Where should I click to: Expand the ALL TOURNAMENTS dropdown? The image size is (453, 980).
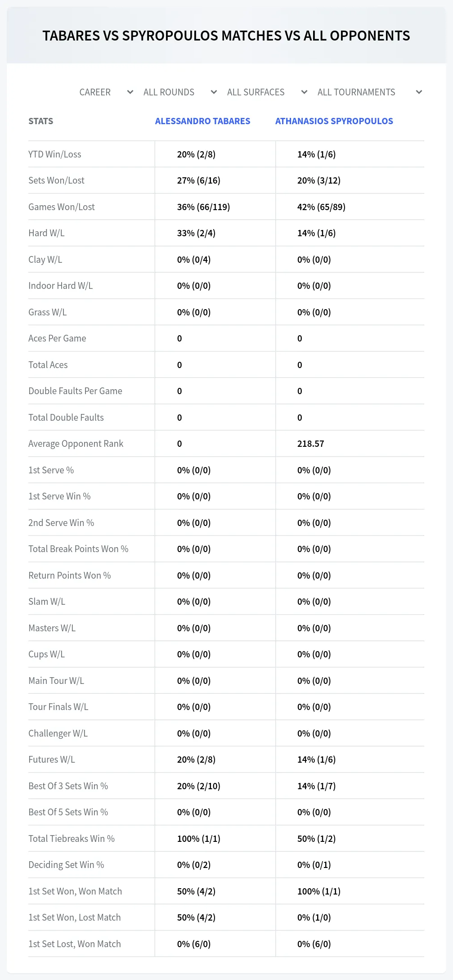(x=369, y=92)
